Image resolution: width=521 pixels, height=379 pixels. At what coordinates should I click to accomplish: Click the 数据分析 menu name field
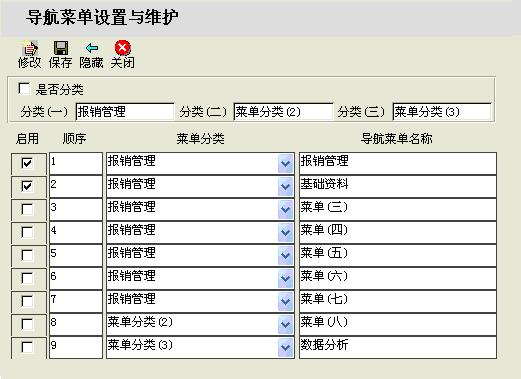point(398,347)
